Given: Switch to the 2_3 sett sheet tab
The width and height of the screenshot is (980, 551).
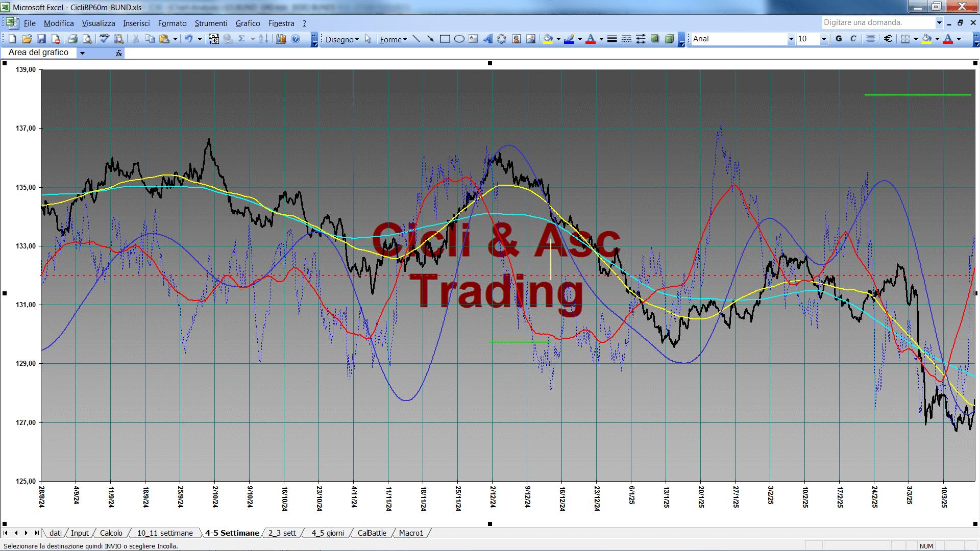Looking at the screenshot, I should pos(282,533).
